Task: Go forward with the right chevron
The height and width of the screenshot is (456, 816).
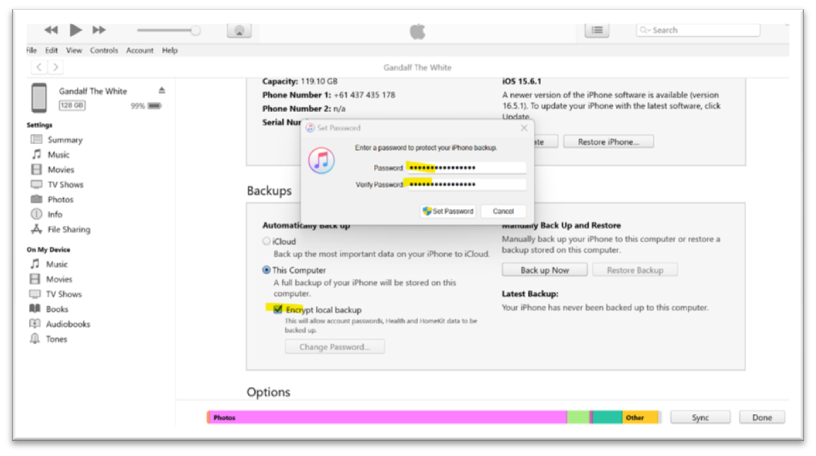Action: pyautogui.click(x=56, y=67)
